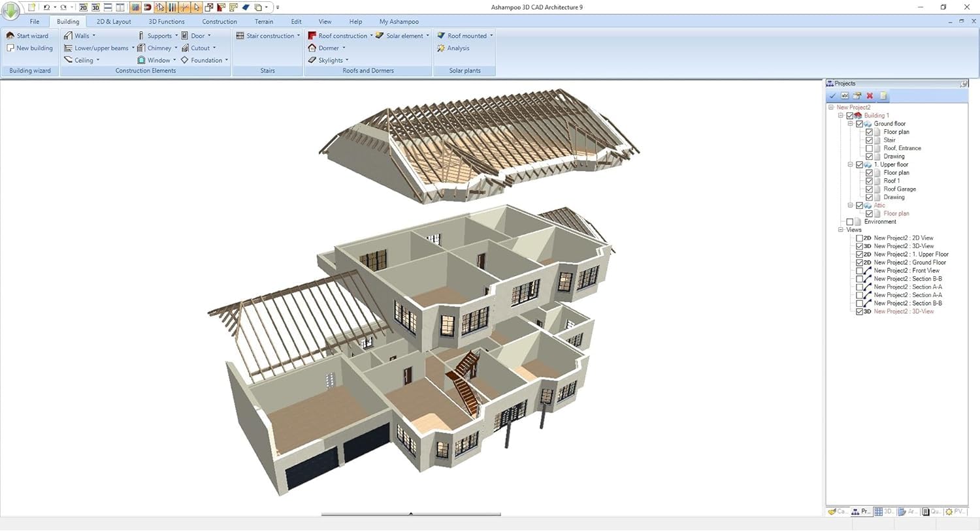This screenshot has height=532, width=980.
Task: Click the green download arrow application button
Action: [x=10, y=9]
